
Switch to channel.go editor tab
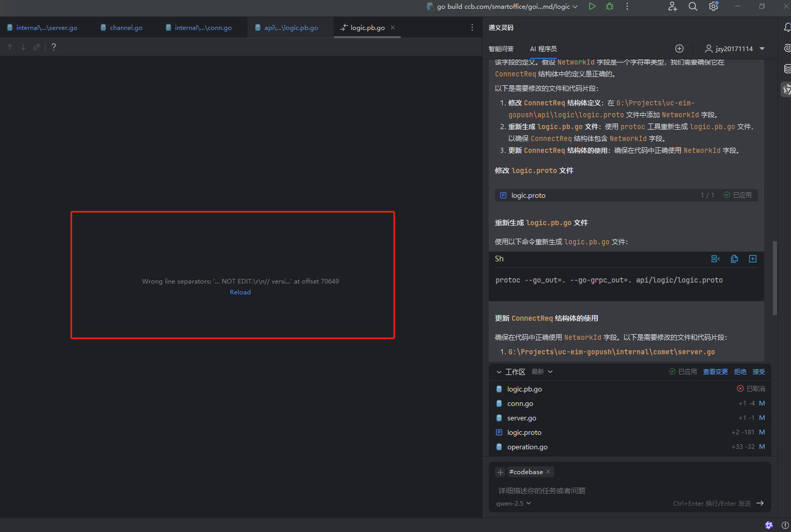(x=121, y=28)
